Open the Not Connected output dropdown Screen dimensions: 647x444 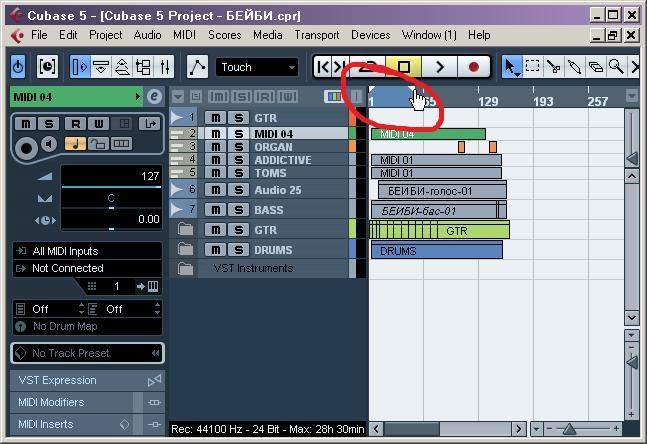(x=87, y=268)
